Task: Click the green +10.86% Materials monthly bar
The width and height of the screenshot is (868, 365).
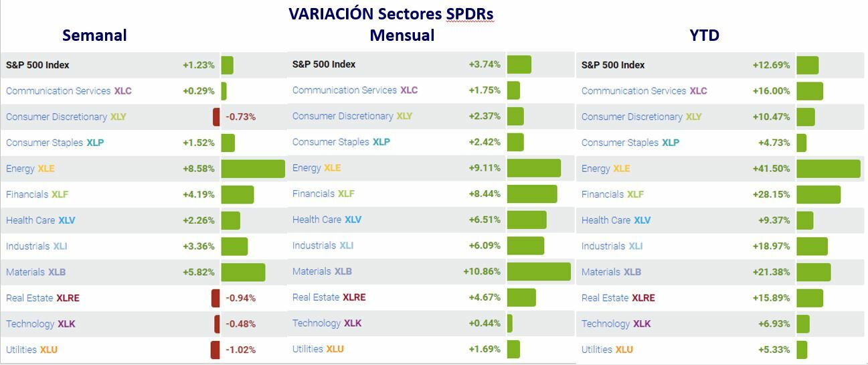Action: click(539, 271)
